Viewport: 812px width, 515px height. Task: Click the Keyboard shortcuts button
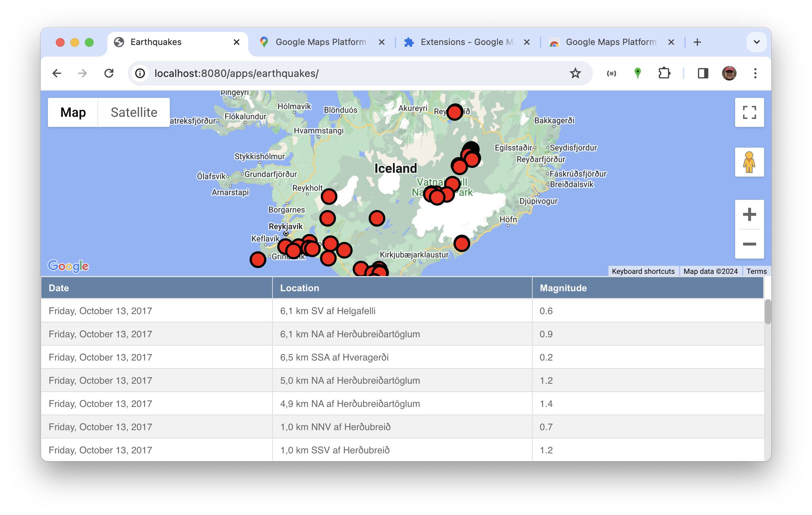click(x=643, y=271)
